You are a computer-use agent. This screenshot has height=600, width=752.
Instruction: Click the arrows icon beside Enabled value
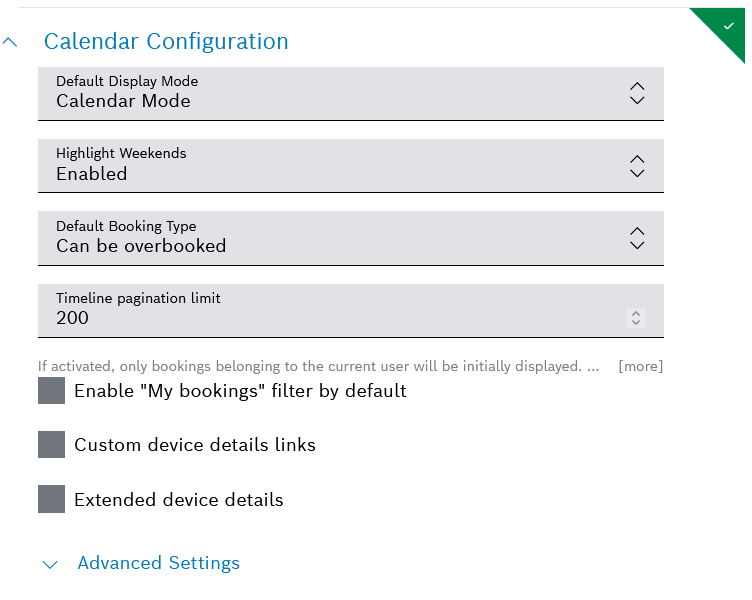point(637,166)
